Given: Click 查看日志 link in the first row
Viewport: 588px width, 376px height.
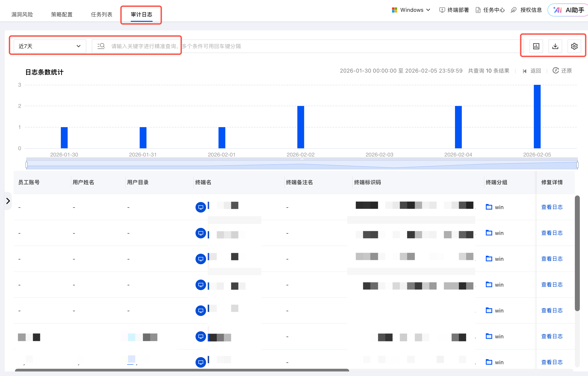Looking at the screenshot, I should pos(552,207).
